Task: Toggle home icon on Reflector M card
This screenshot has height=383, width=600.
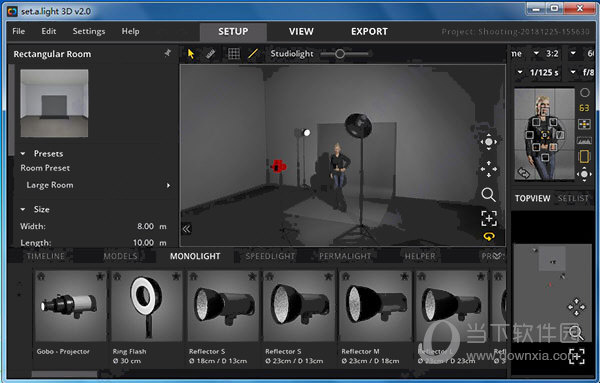Action: pos(346,276)
